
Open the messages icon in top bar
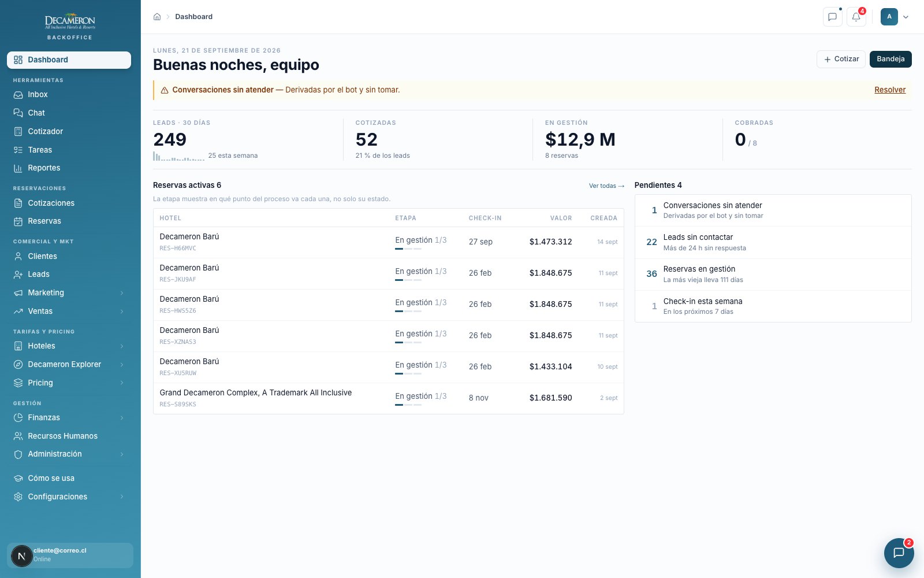pos(832,17)
